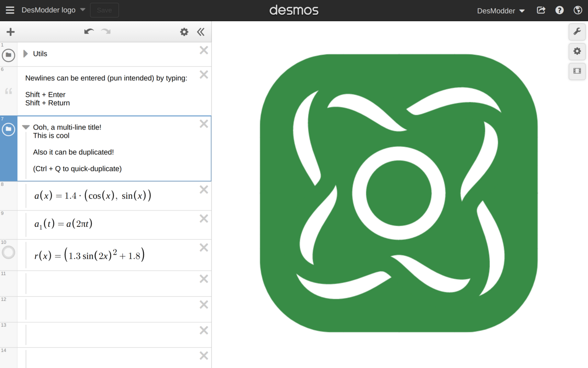The width and height of the screenshot is (588, 368).
Task: Toggle visibility of the multi-line title folder
Action: click(8, 129)
